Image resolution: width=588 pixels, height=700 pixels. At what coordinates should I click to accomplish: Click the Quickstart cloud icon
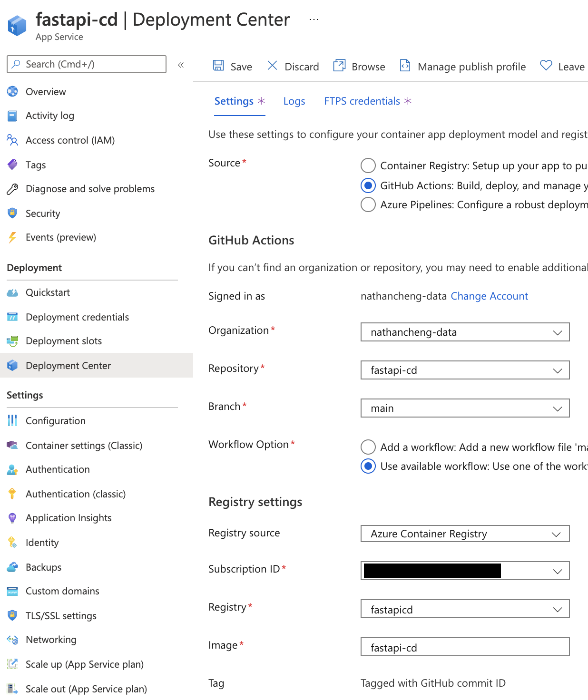click(x=12, y=292)
